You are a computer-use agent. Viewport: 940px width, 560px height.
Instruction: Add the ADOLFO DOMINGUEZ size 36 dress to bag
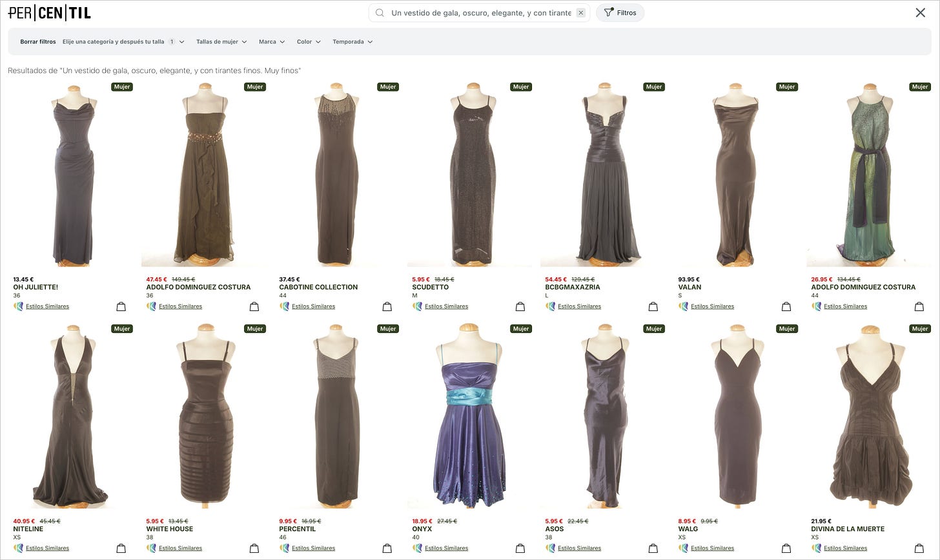[254, 306]
